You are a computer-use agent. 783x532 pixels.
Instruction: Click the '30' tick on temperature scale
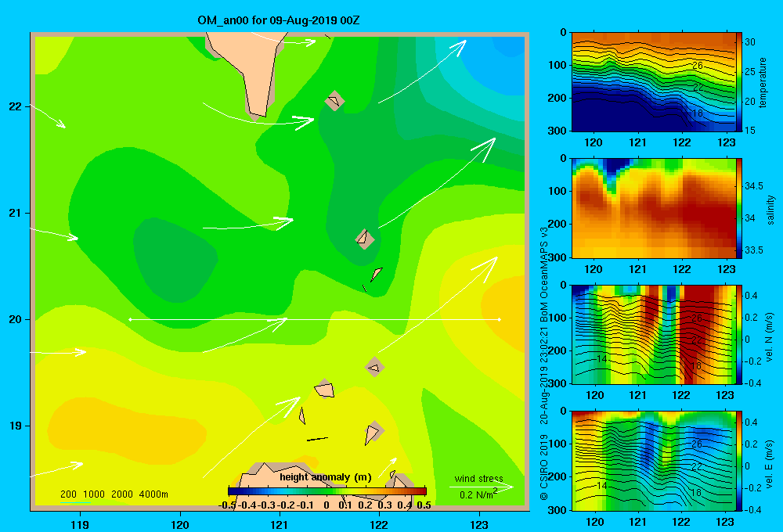pyautogui.click(x=750, y=42)
